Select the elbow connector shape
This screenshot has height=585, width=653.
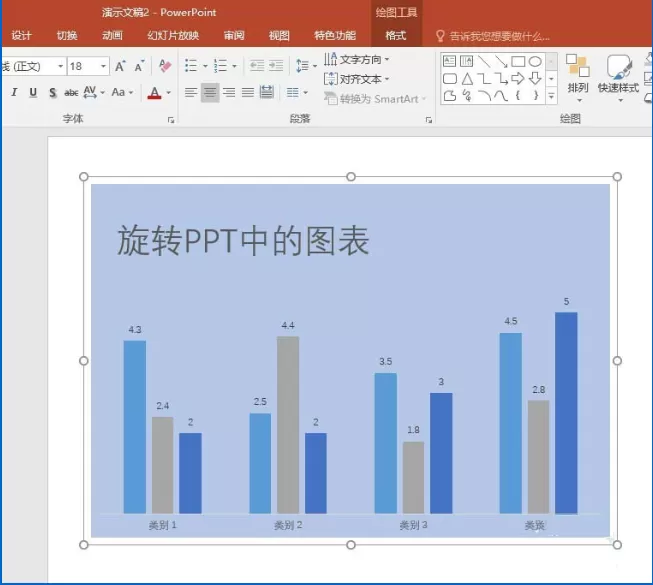[484, 78]
